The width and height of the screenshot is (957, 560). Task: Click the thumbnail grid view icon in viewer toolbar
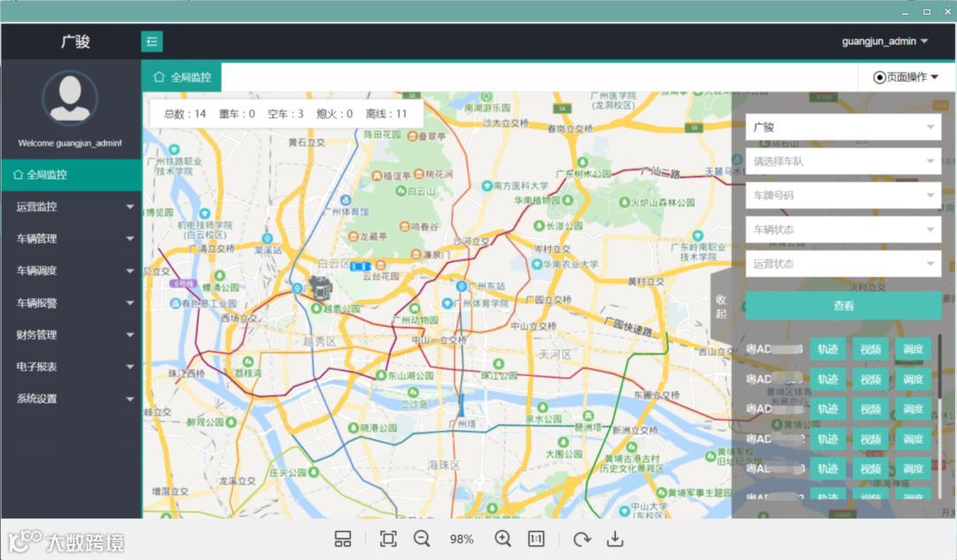343,539
